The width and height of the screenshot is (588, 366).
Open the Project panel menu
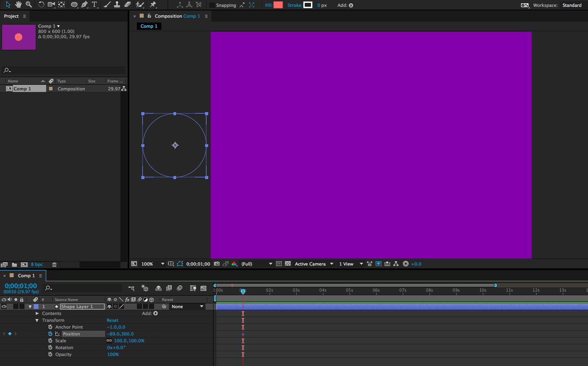pyautogui.click(x=24, y=16)
